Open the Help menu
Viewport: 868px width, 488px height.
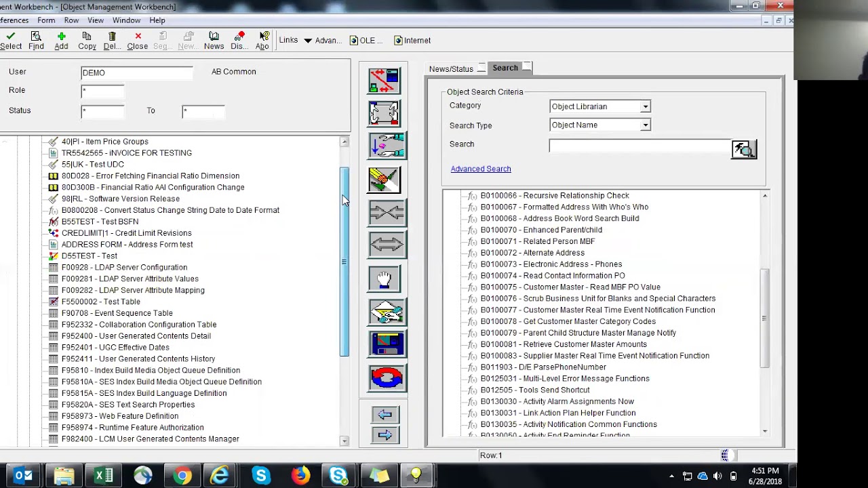(x=157, y=20)
